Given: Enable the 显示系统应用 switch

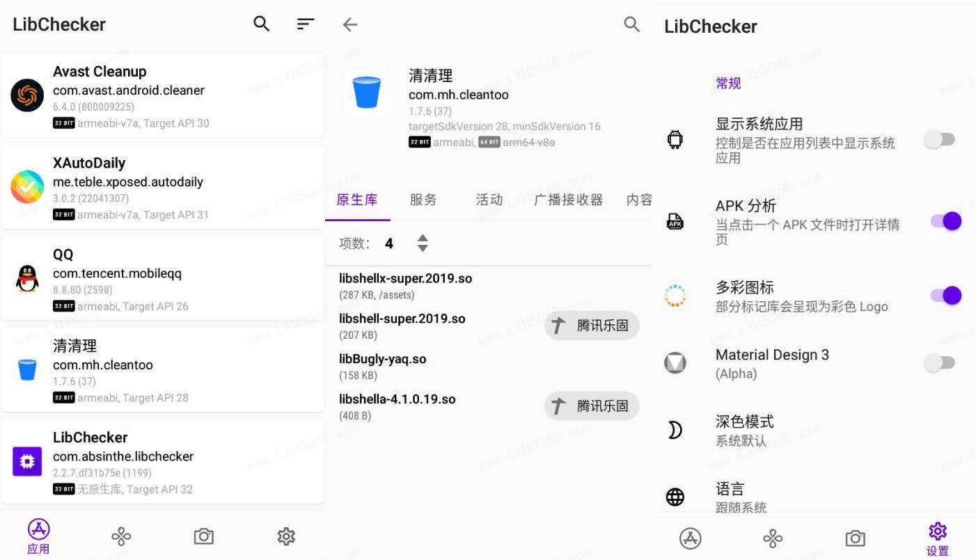Looking at the screenshot, I should 939,140.
